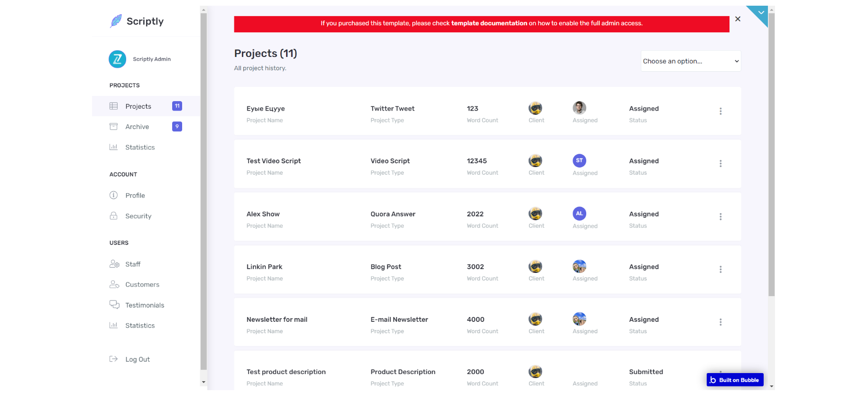The width and height of the screenshot is (868, 393).
Task: Open three-dot menu for Linkin Park project
Action: point(720,270)
